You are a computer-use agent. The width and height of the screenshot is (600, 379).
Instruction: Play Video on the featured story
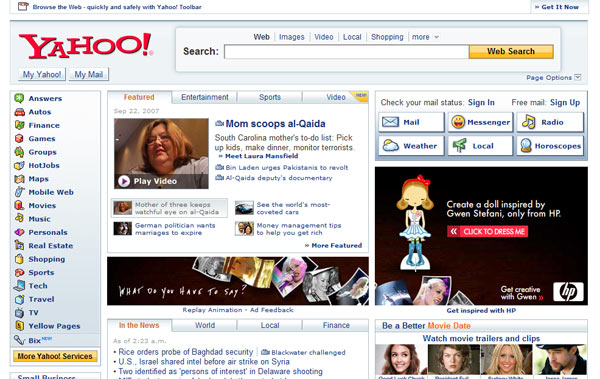(x=148, y=181)
